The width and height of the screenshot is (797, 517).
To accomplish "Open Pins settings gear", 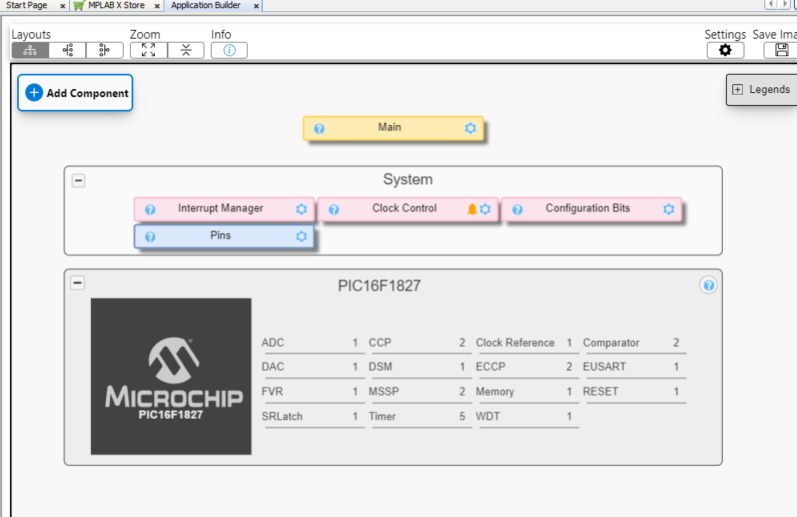I will click(301, 236).
